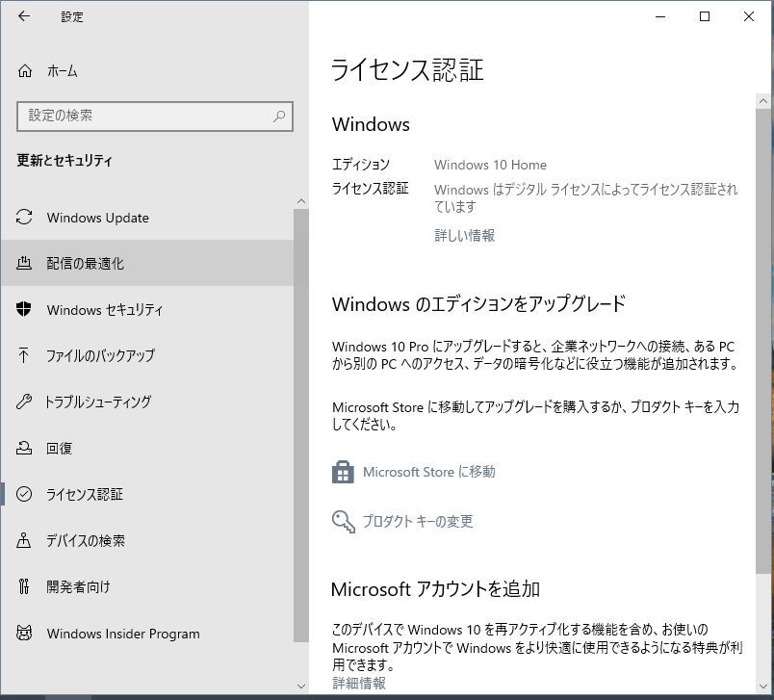
Task: Click 更新とセキュリティ category title
Action: click(64, 161)
